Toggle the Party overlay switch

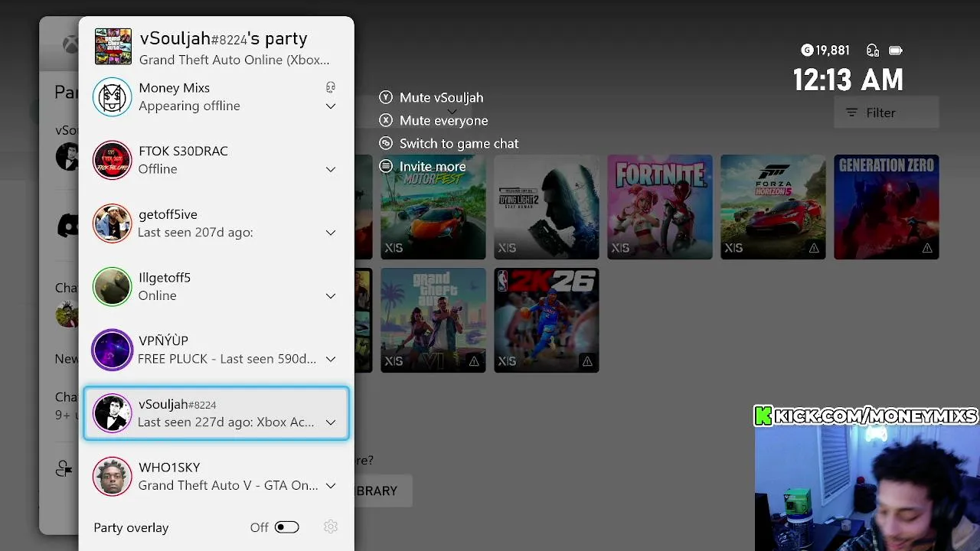[x=287, y=527]
